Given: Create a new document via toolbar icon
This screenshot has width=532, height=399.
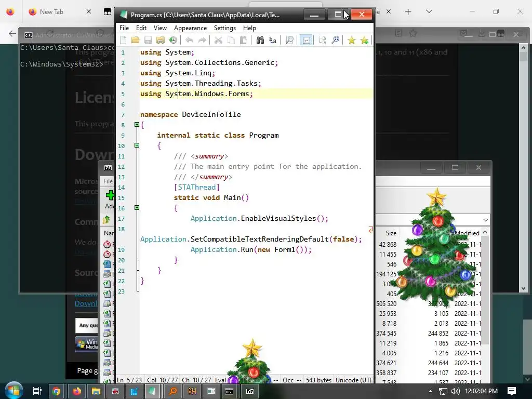Looking at the screenshot, I should tap(123, 41).
